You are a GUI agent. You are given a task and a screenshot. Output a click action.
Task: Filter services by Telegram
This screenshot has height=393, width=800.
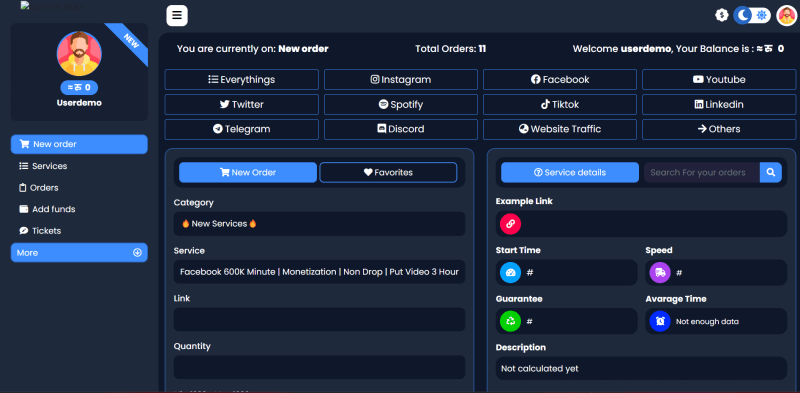tap(242, 129)
